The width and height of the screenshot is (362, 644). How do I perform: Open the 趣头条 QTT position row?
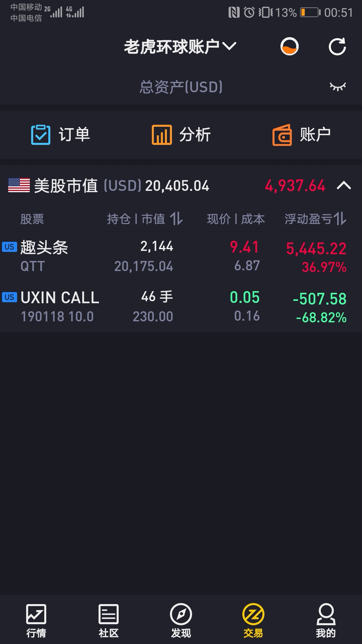[x=181, y=257]
